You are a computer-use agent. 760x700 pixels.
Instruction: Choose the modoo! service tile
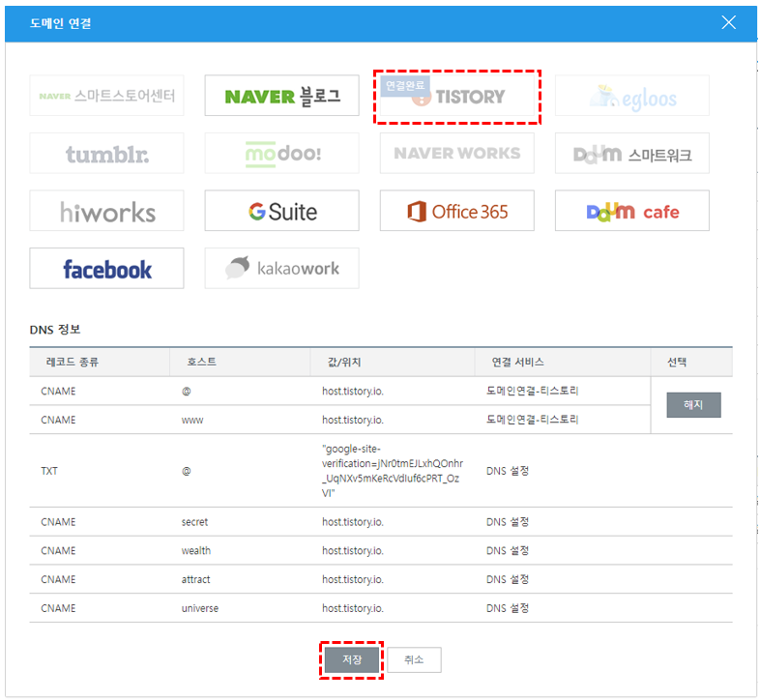tap(281, 153)
